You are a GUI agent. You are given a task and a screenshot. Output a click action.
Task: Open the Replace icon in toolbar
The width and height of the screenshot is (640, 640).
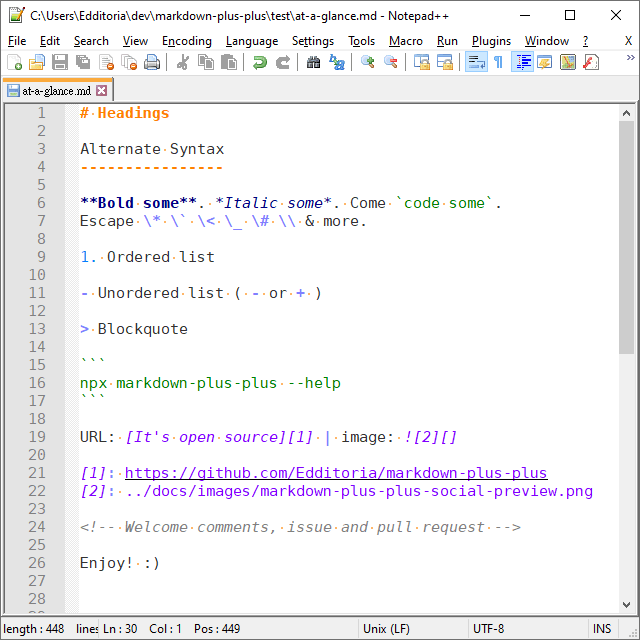click(337, 62)
